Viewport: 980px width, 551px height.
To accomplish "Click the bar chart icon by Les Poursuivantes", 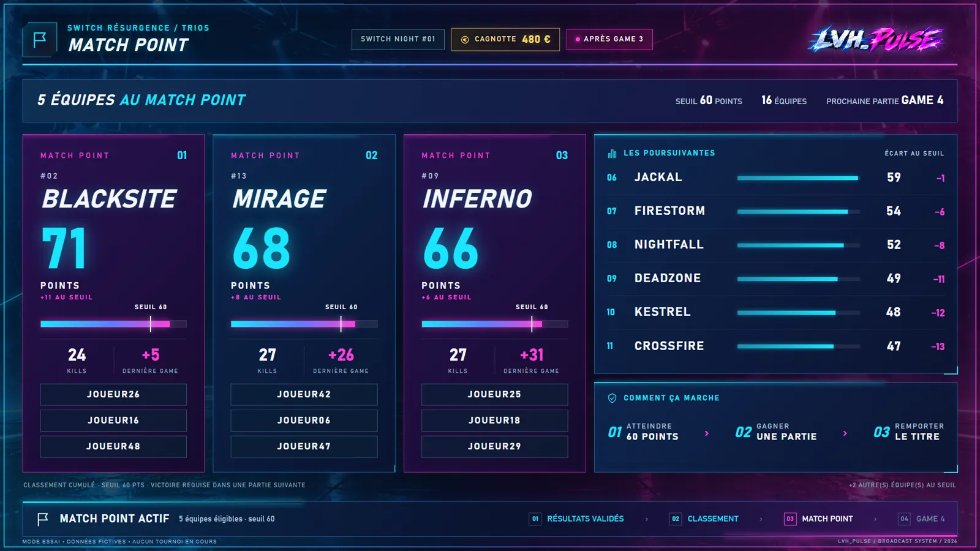I will coord(612,153).
